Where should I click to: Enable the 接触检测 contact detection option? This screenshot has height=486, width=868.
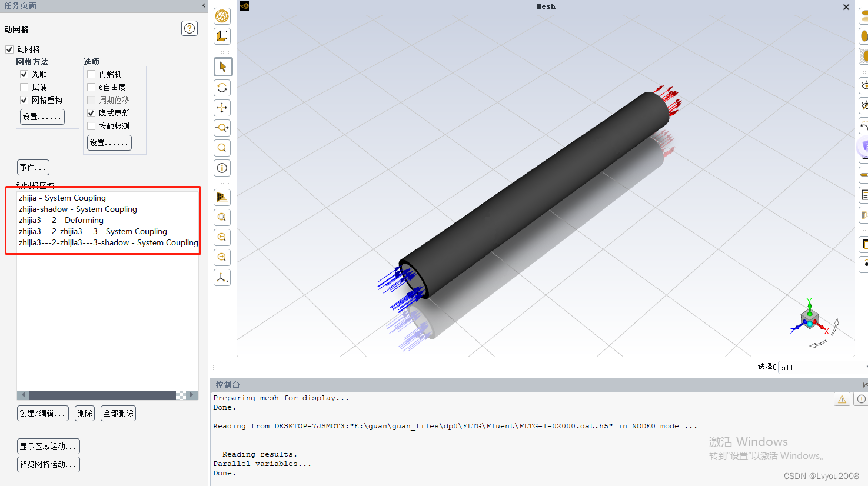[x=91, y=126]
